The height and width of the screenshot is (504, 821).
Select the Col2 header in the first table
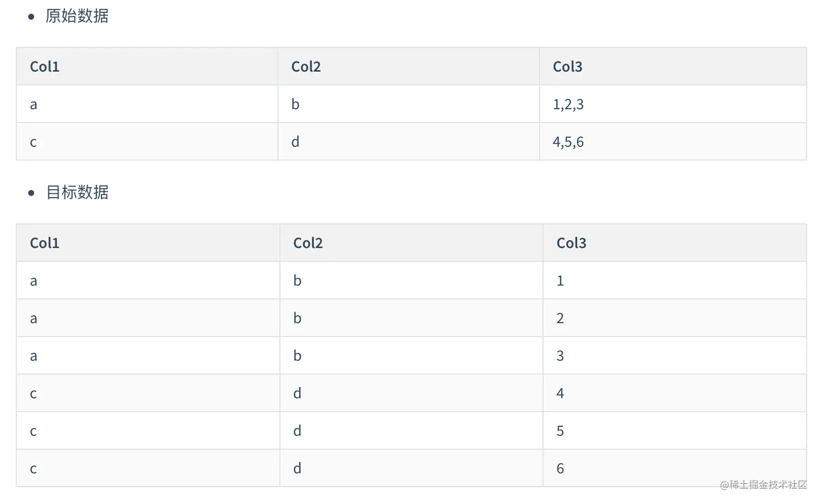click(x=409, y=66)
